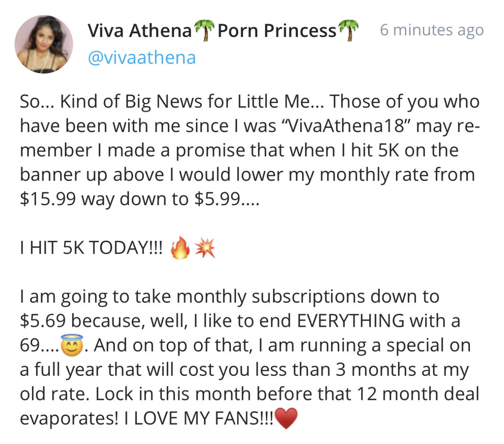Click the "I HIT 5K TODAY!!!" line
The image size is (504, 444).
(91, 248)
